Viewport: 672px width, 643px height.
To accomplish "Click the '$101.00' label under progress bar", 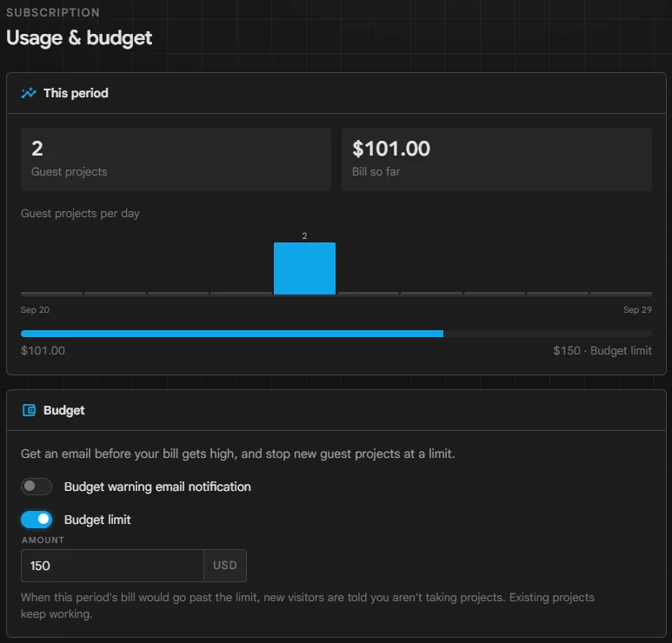I will tap(43, 351).
